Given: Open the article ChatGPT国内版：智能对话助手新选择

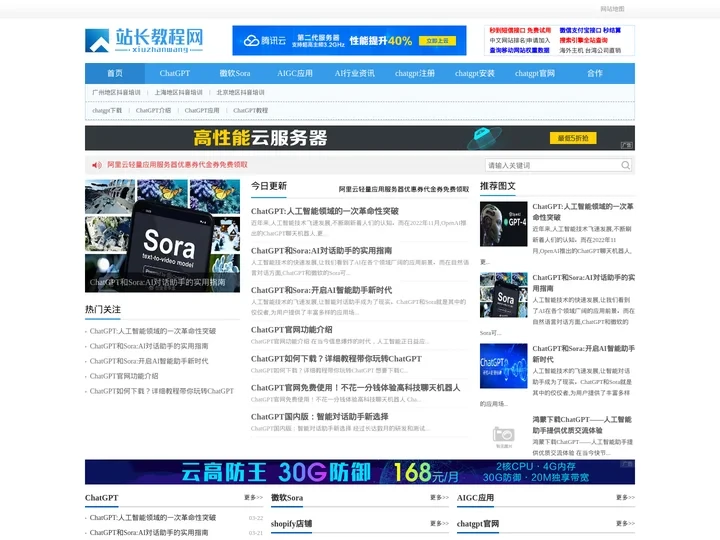Looking at the screenshot, I should click(320, 416).
